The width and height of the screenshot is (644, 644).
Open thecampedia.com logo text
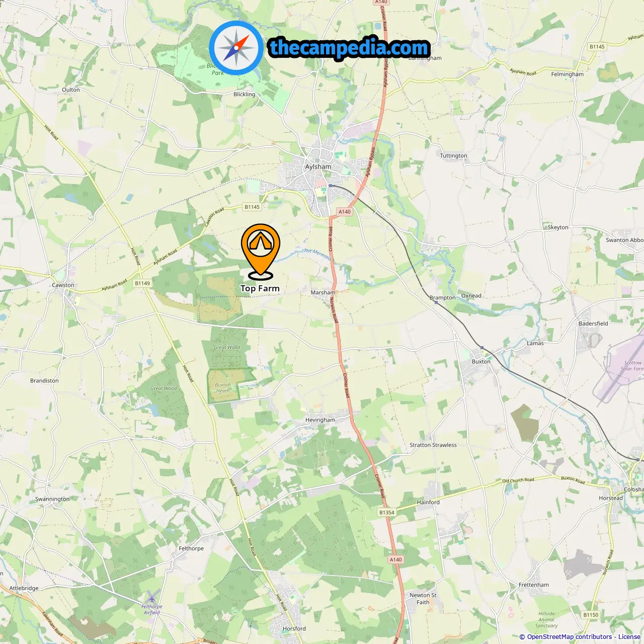point(349,48)
